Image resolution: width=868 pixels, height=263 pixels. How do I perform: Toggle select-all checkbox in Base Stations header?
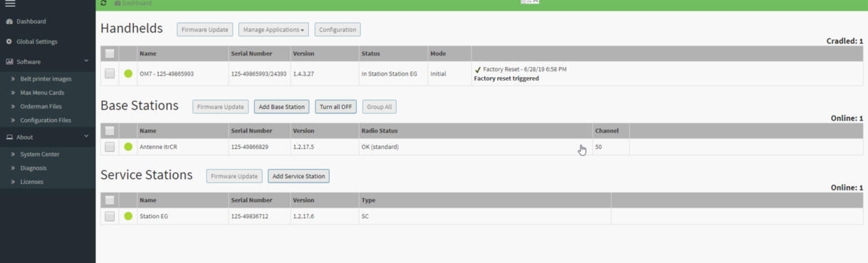(110, 130)
